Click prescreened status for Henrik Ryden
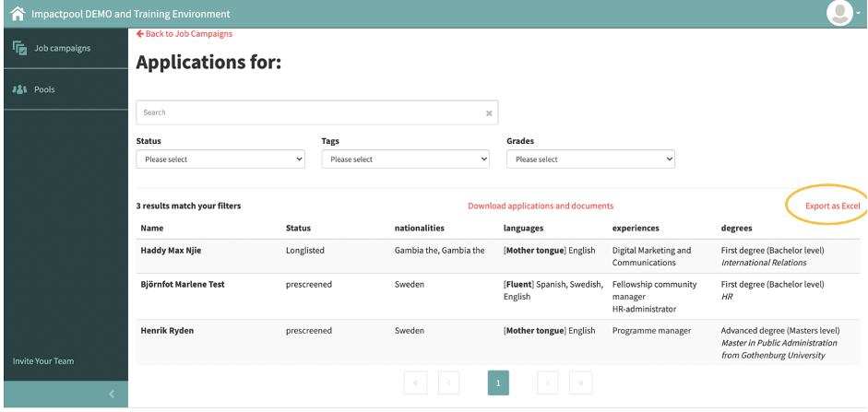The width and height of the screenshot is (868, 412). pos(309,331)
